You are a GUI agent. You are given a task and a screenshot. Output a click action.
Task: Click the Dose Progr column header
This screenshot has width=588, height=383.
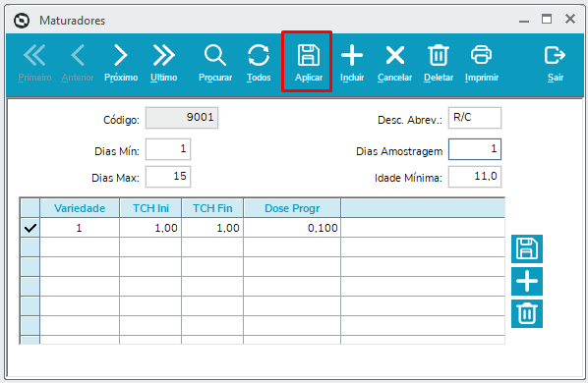click(292, 208)
